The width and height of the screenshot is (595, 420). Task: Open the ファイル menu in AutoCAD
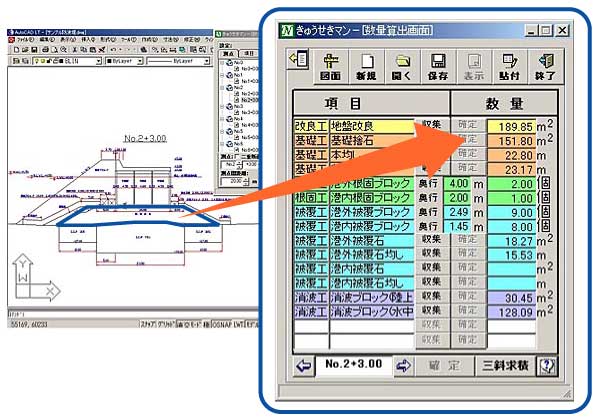(25, 39)
